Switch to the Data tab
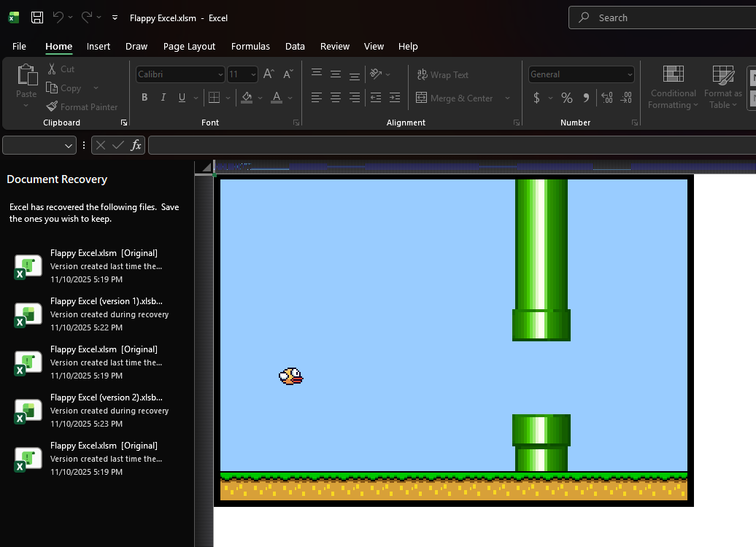Image resolution: width=756 pixels, height=547 pixels. pyautogui.click(x=295, y=46)
